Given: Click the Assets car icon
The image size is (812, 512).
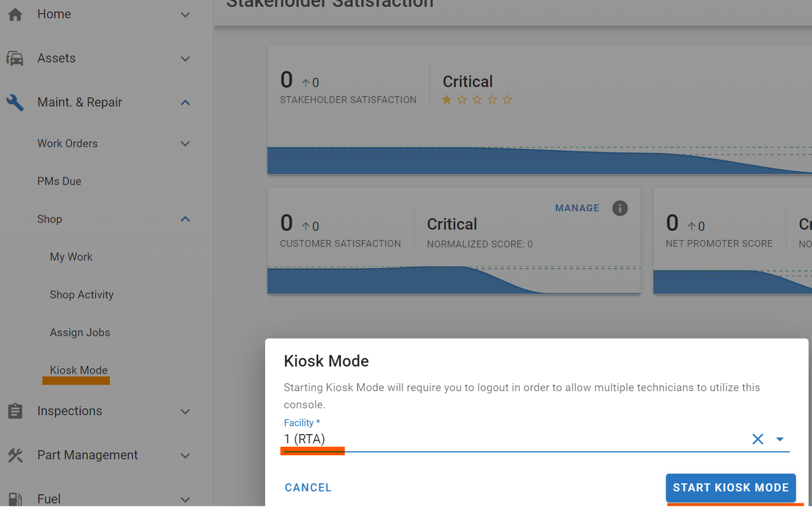Looking at the screenshot, I should [x=15, y=58].
